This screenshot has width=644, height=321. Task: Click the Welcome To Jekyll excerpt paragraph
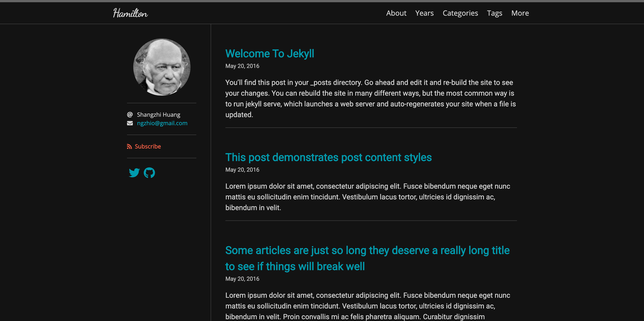click(x=370, y=99)
